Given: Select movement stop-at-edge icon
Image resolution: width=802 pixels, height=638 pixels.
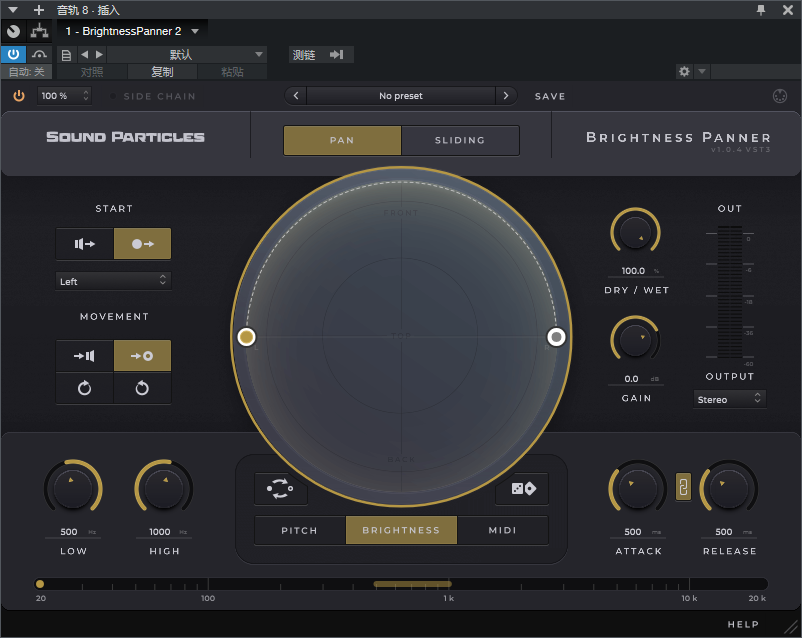Looking at the screenshot, I should pyautogui.click(x=84, y=356).
